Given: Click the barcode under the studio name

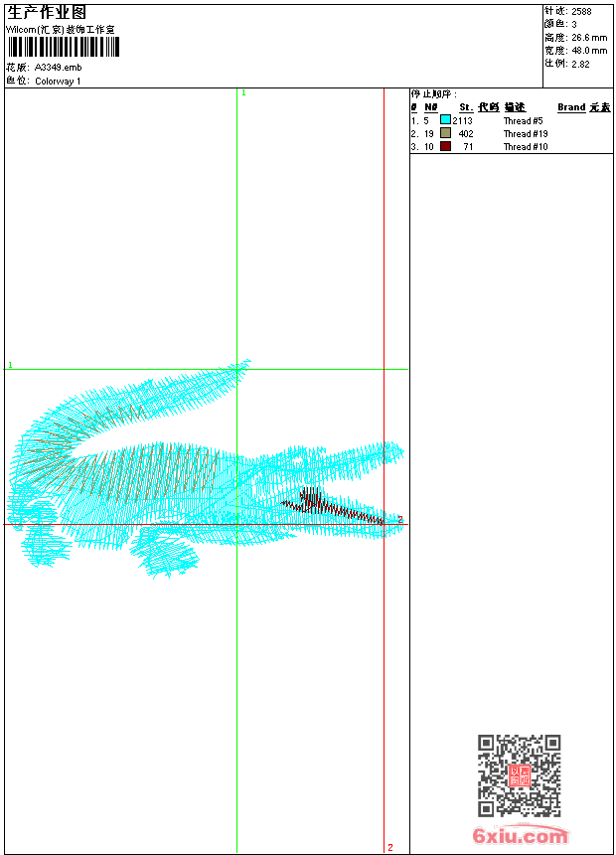Looking at the screenshot, I should (x=64, y=47).
